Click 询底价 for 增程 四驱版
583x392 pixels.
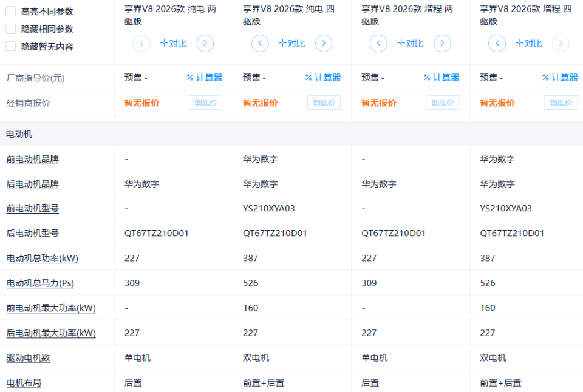[561, 103]
